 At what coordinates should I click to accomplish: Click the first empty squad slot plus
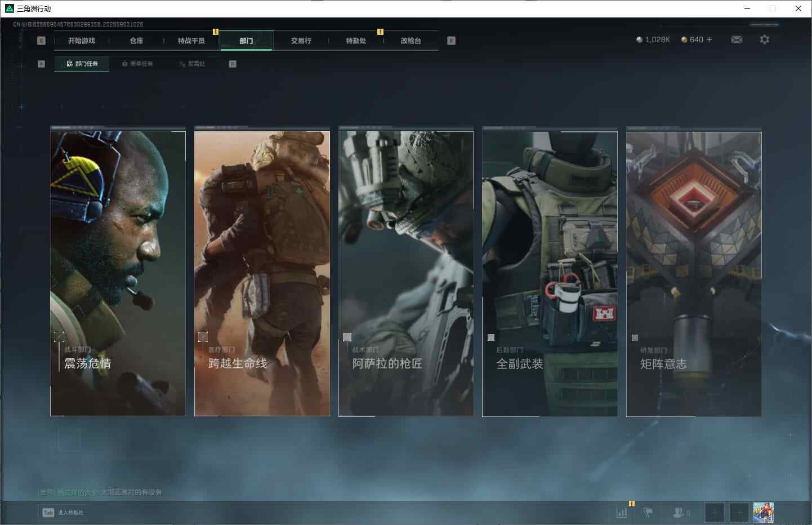[715, 513]
